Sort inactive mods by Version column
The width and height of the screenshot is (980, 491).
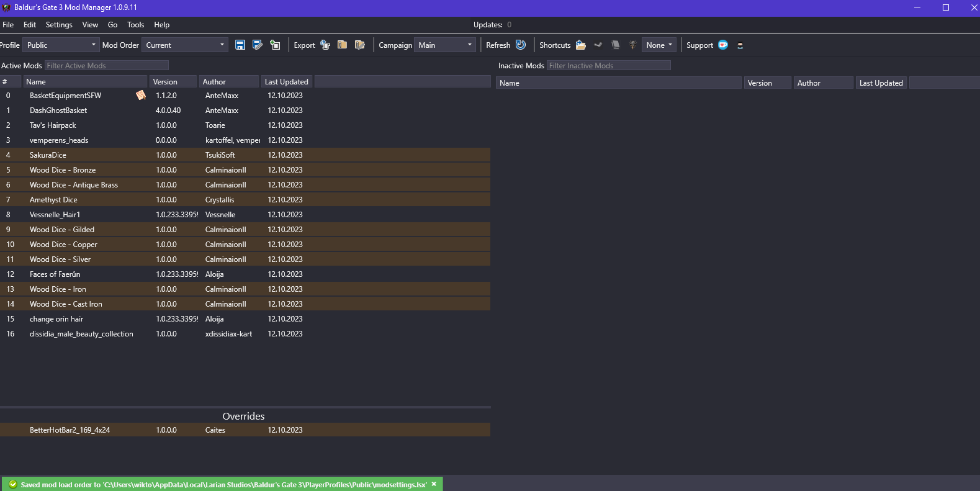click(768, 83)
